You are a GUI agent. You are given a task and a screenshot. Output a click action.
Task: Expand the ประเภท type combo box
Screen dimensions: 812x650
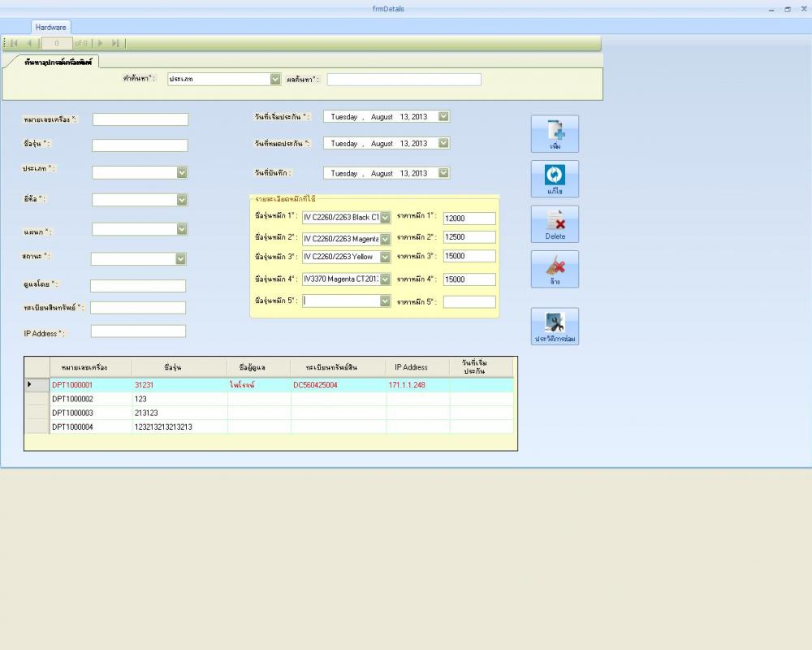click(x=182, y=172)
